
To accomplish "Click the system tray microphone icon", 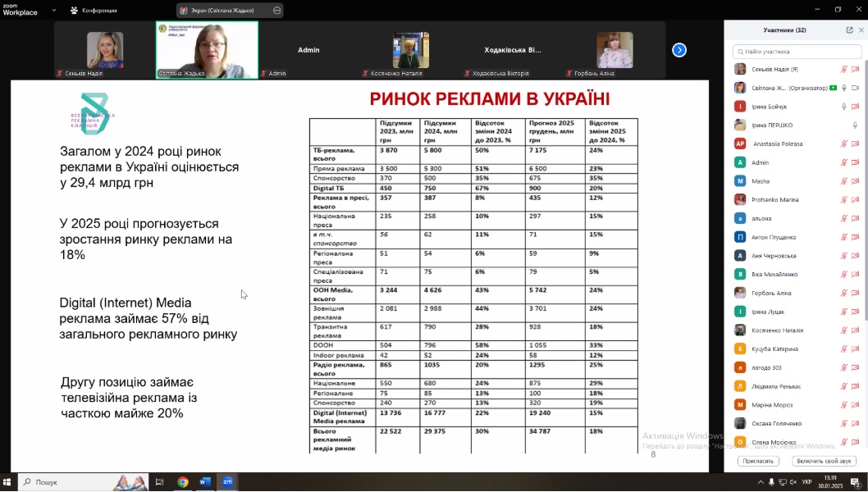I will (x=771, y=483).
